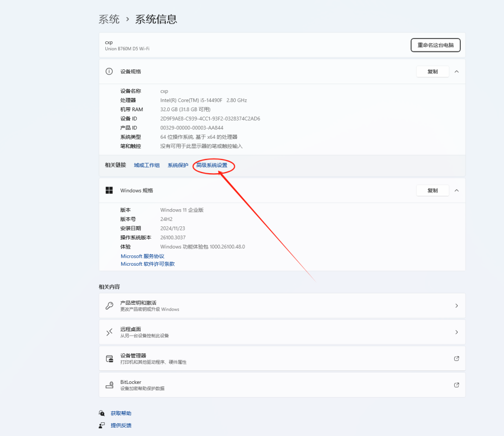Click the 设备名称 value cxp
The image size is (504, 436).
pos(164,91)
